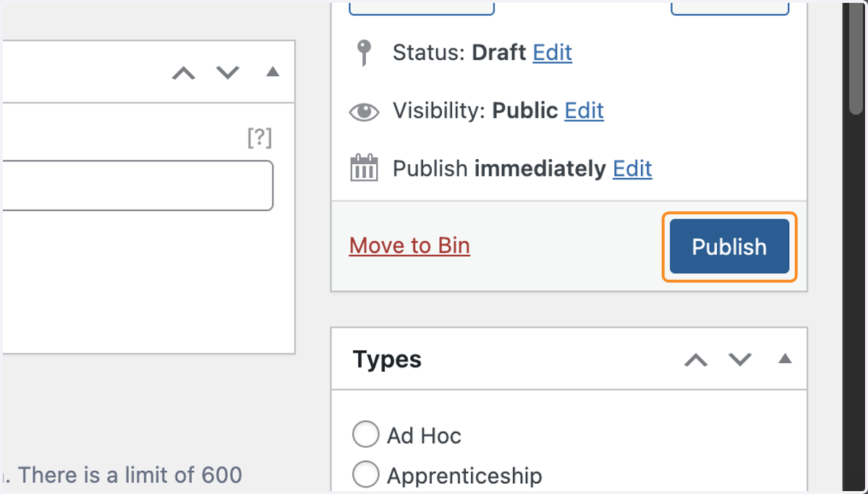Image resolution: width=868 pixels, height=494 pixels.
Task: Select the Apprenticeship radio button
Action: [x=365, y=475]
